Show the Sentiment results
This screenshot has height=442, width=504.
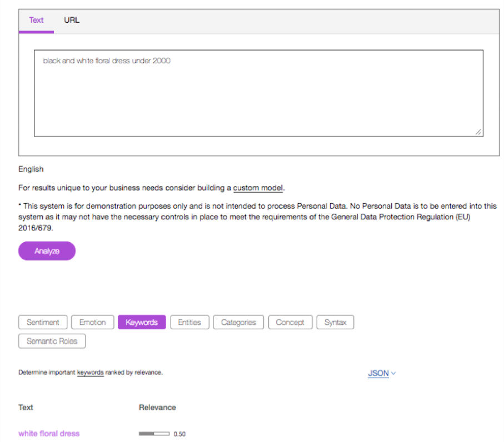pyautogui.click(x=43, y=322)
